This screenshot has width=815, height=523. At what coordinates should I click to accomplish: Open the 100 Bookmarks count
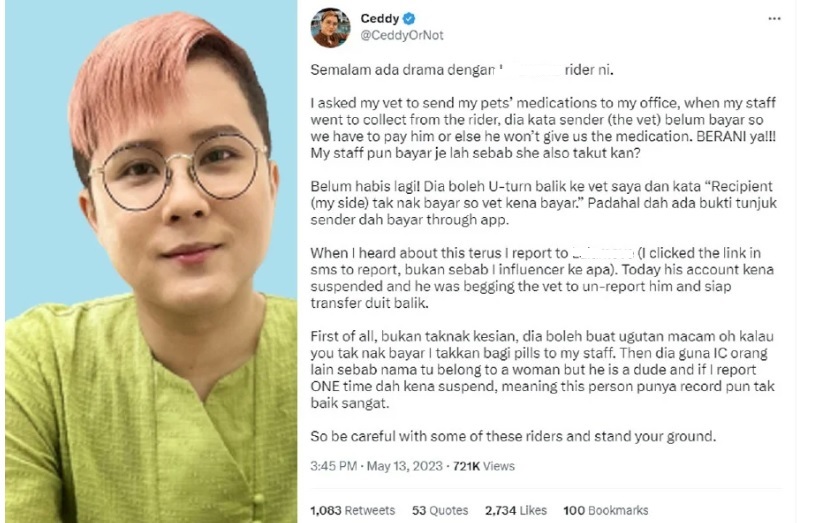606,511
